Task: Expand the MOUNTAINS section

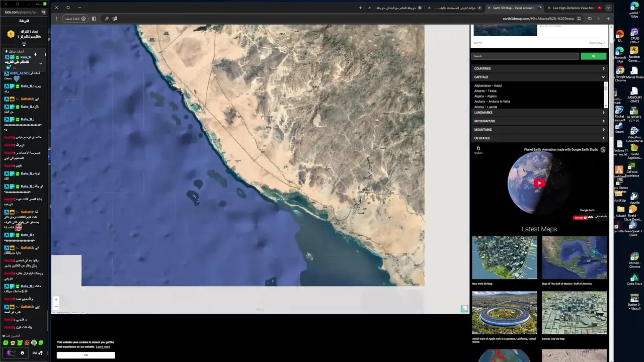Action: tap(539, 130)
